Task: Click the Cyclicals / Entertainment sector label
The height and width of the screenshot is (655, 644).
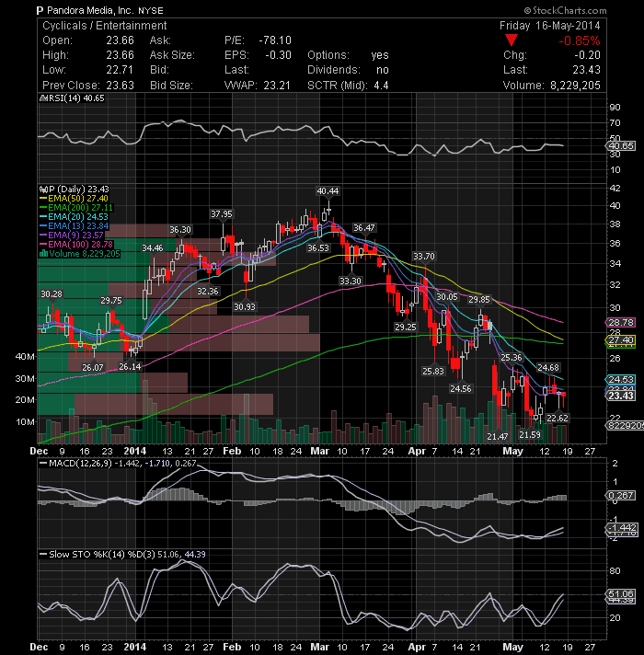Action: click(104, 26)
